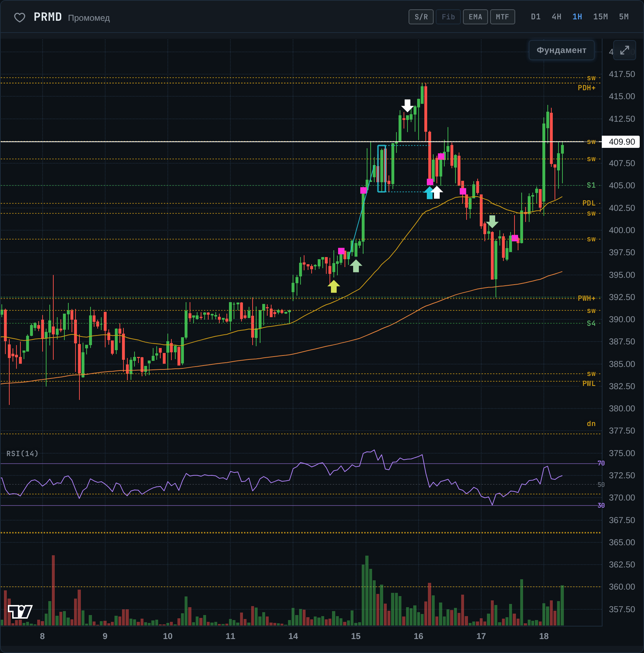Click date 14 on the time axis
Viewport: 644px width, 653px height.
(x=293, y=636)
